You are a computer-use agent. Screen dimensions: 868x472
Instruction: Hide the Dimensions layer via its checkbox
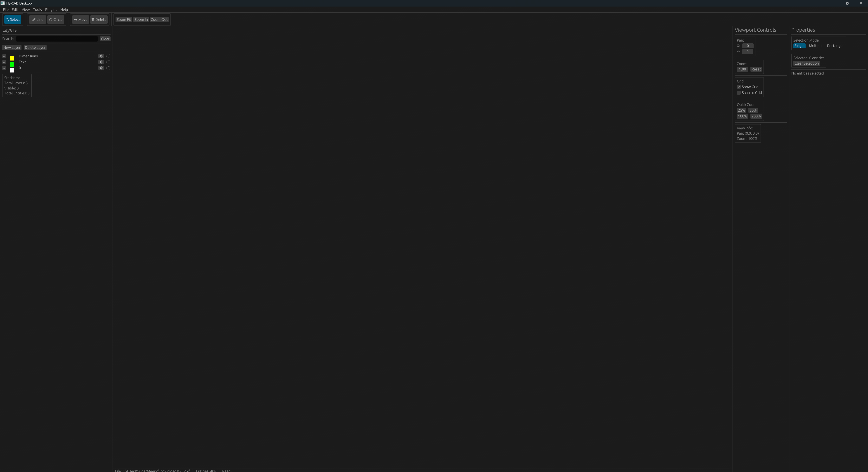pyautogui.click(x=4, y=56)
